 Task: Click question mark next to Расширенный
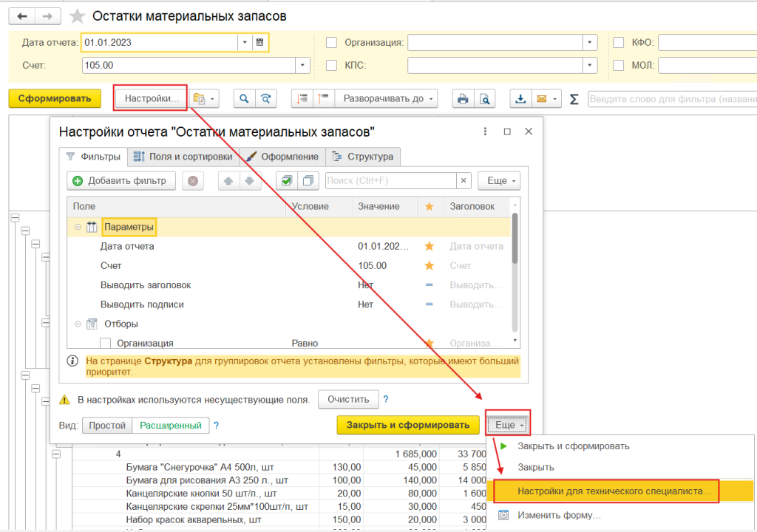217,426
